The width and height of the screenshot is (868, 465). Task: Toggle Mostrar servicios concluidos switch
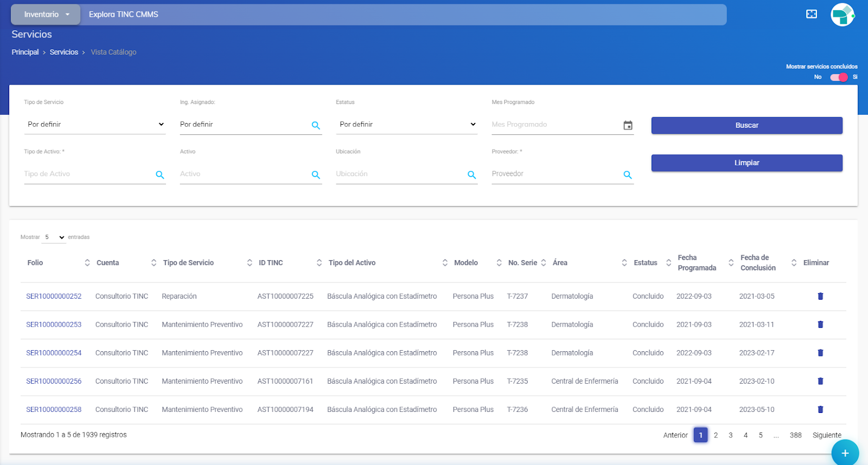(839, 77)
